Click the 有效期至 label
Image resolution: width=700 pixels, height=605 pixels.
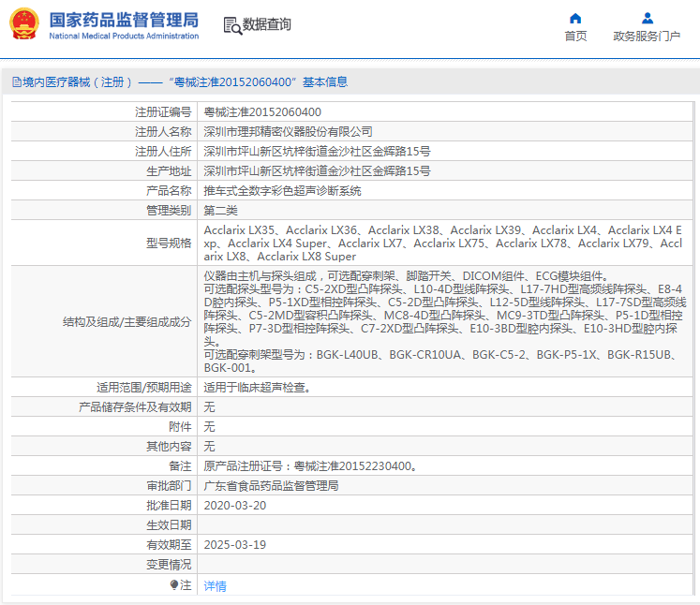coord(169,544)
